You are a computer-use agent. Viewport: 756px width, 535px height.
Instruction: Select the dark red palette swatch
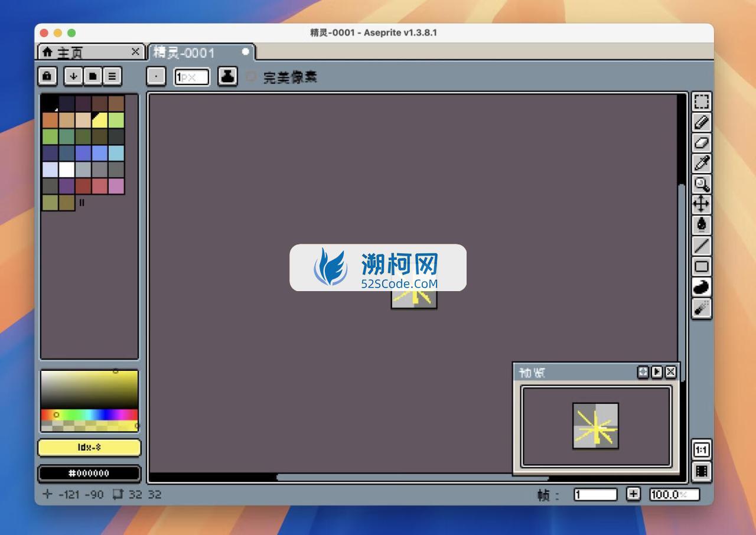83,186
